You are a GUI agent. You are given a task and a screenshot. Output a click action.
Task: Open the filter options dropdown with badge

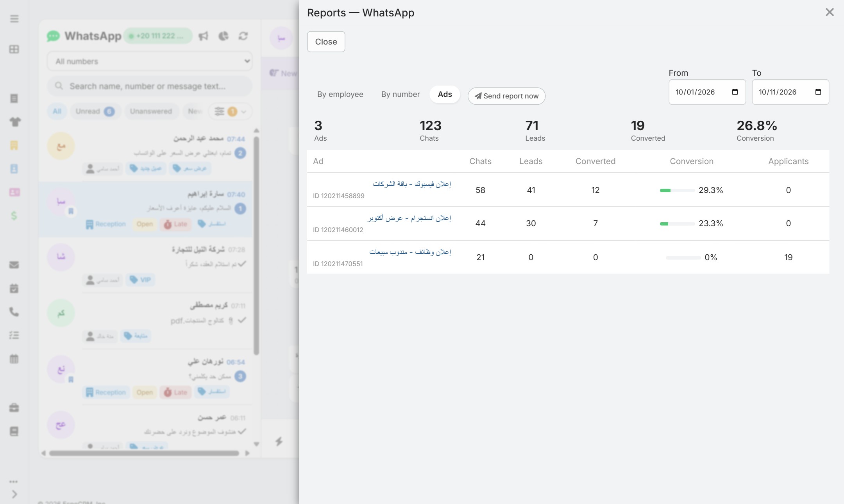230,111
